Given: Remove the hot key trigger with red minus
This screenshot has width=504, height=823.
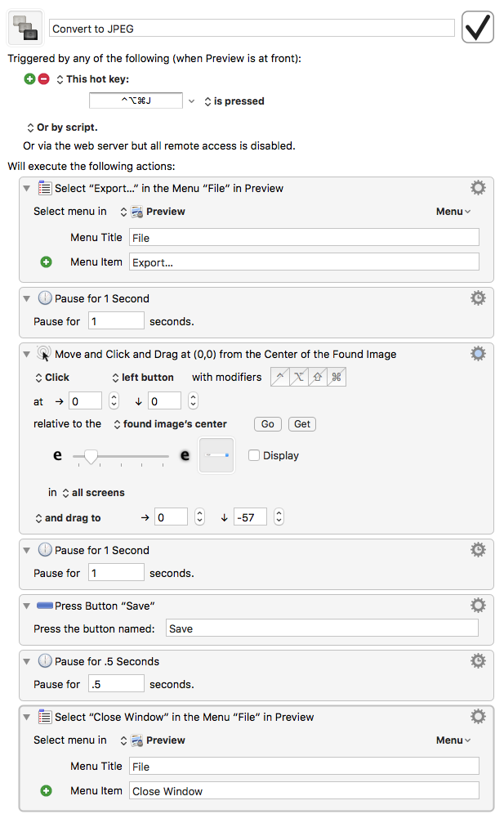Looking at the screenshot, I should (x=44, y=79).
